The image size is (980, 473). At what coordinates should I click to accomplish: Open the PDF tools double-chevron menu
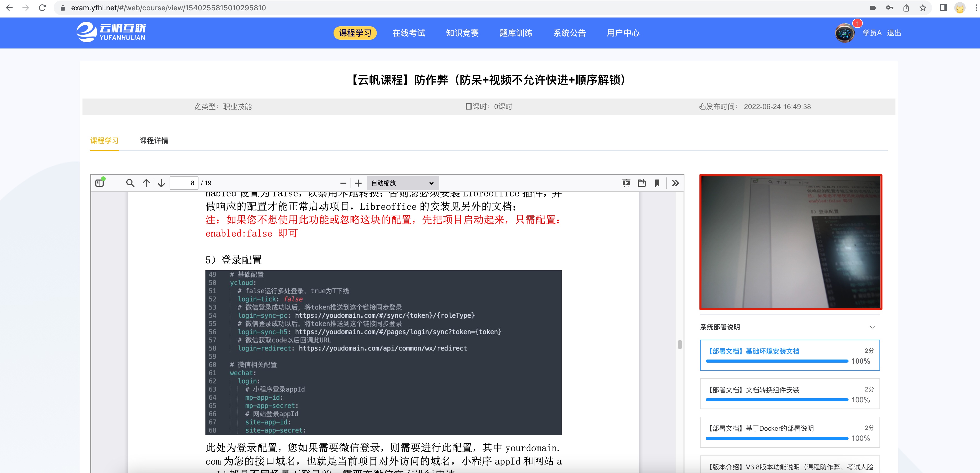675,183
